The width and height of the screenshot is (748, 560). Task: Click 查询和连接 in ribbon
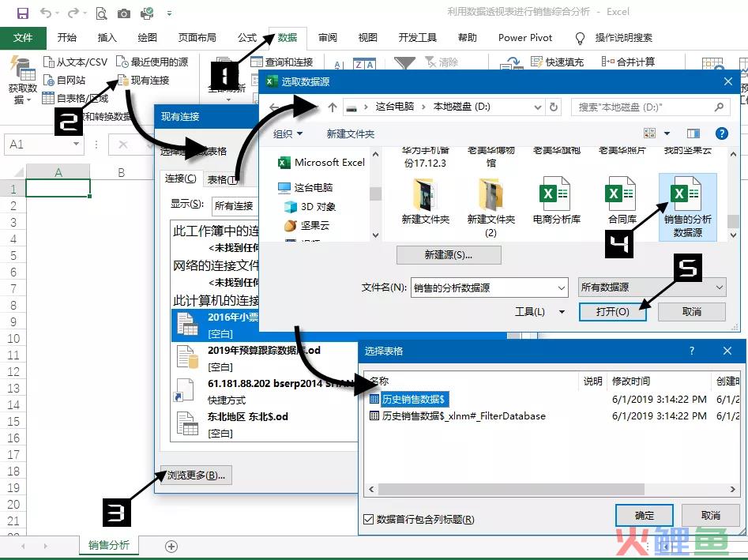(x=282, y=62)
